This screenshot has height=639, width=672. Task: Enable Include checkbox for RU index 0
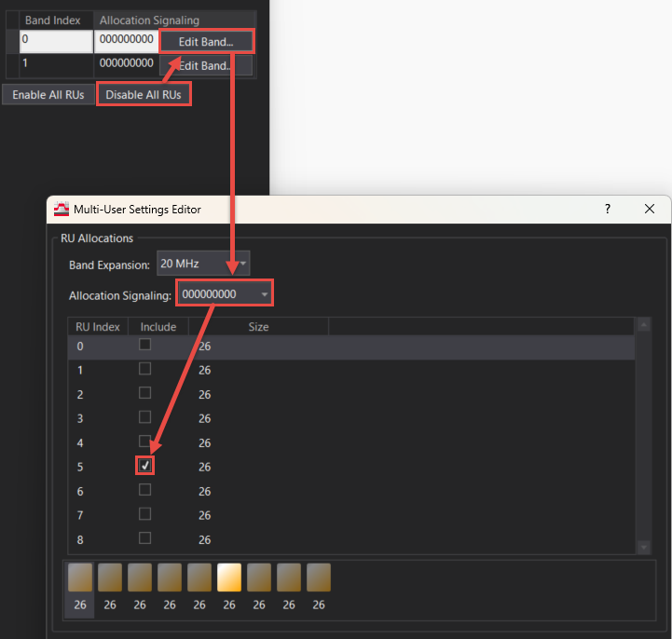point(145,345)
